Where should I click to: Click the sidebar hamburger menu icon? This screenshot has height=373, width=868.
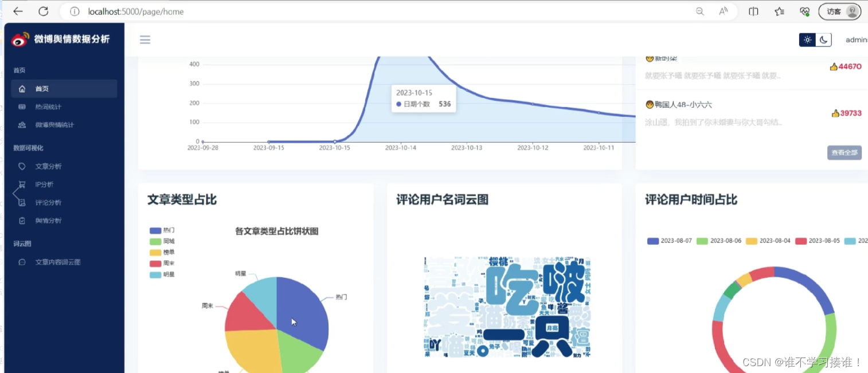[x=144, y=40]
